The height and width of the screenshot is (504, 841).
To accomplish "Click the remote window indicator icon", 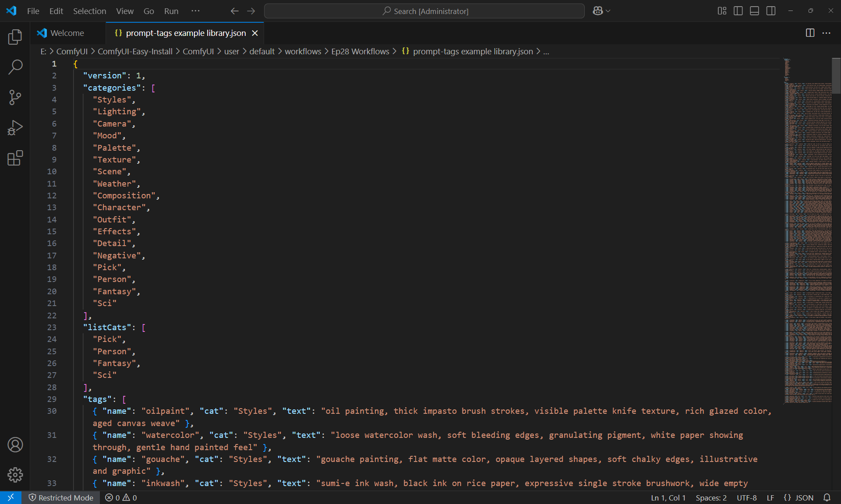I will pos(11,497).
